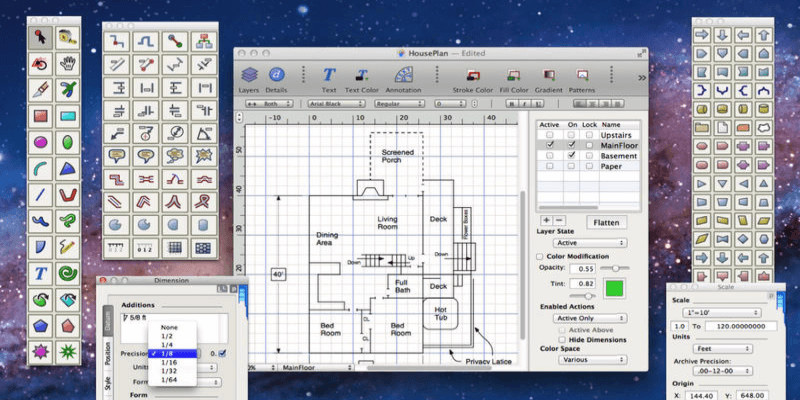Viewport: 800px width, 400px height.
Task: Click the Annotation toolbar icon
Action: pyautogui.click(x=403, y=80)
